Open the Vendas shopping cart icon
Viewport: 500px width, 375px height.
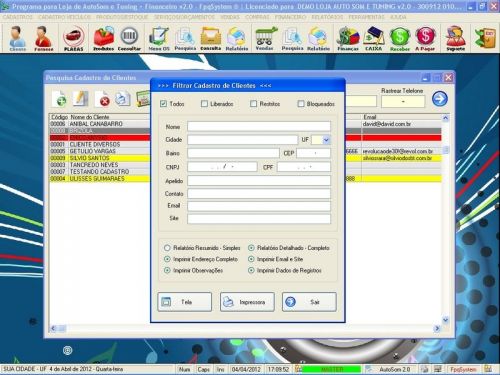click(x=265, y=39)
